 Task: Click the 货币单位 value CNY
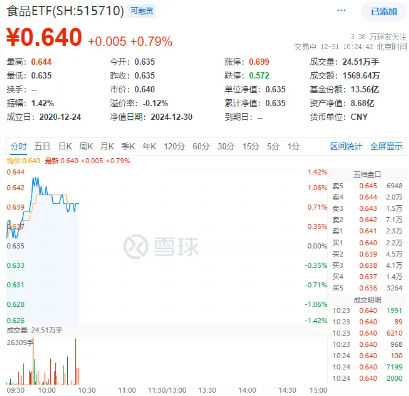pyautogui.click(x=359, y=117)
